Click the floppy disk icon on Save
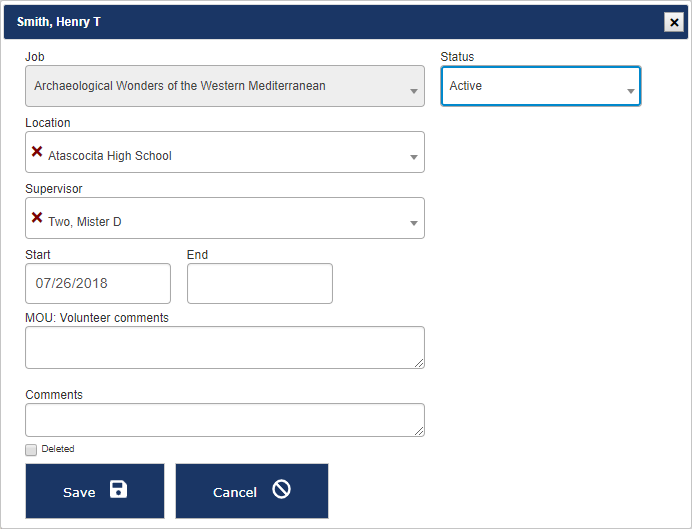The image size is (692, 529). coord(118,489)
